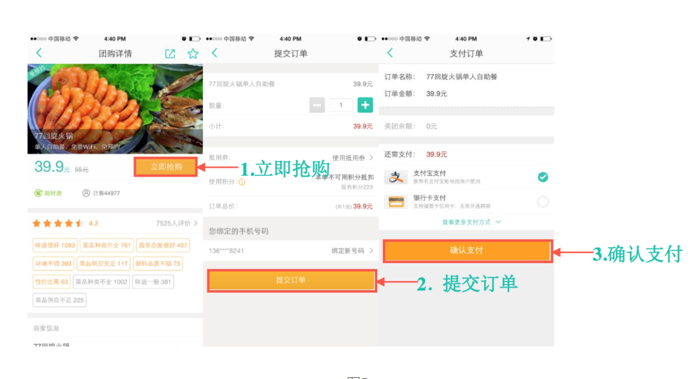This screenshot has height=379, width=698.
Task: Filter reviews by 味道很好 1083
Action: coord(55,245)
